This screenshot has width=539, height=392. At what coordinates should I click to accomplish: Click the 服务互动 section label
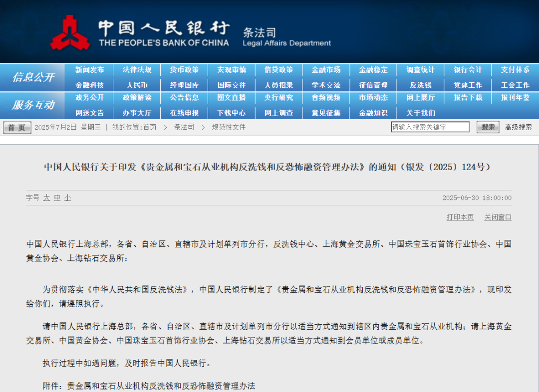pyautogui.click(x=33, y=105)
